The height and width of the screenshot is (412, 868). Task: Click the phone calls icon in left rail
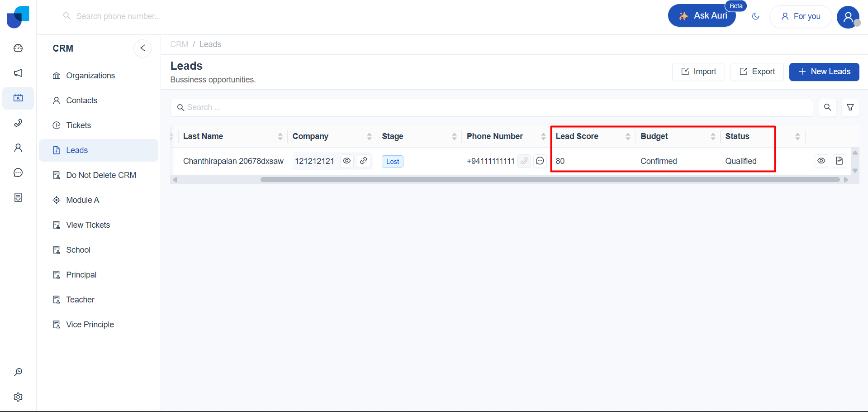pyautogui.click(x=18, y=123)
